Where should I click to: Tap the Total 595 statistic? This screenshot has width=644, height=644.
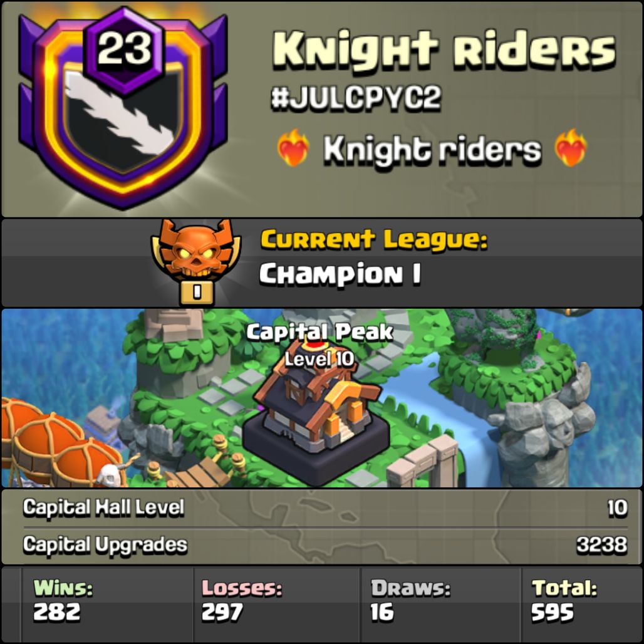(x=564, y=600)
